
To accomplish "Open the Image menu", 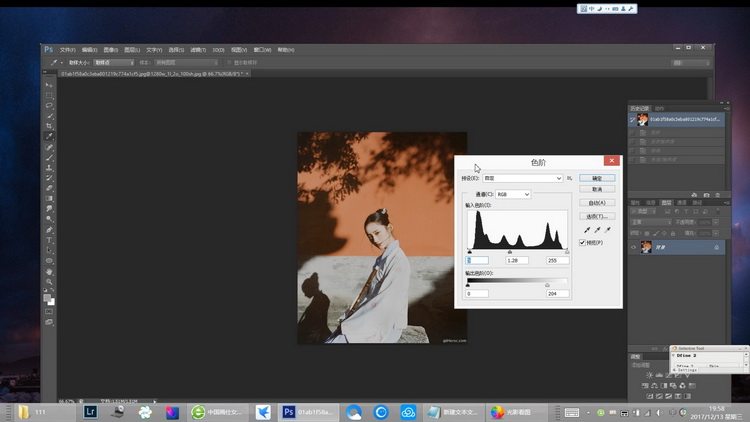I will (x=111, y=50).
